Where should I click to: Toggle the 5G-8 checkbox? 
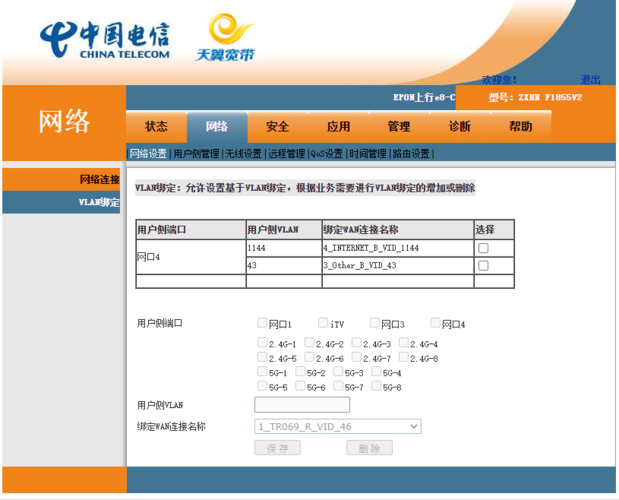pos(376,386)
